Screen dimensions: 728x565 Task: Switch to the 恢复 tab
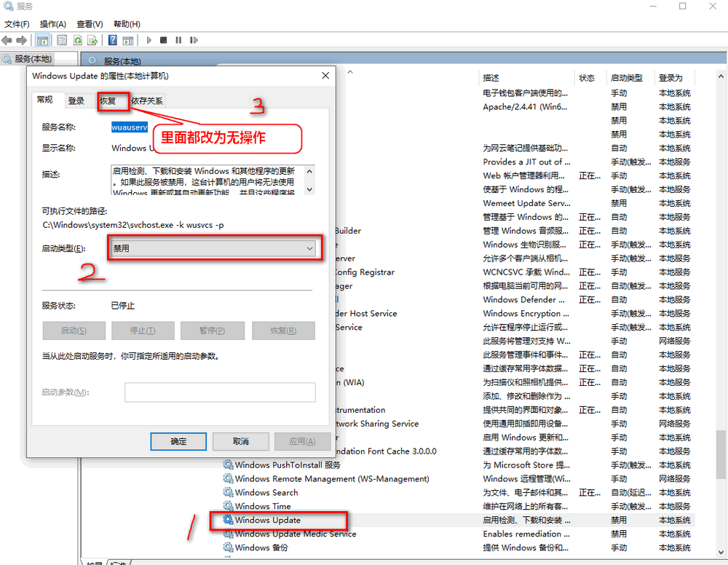click(x=108, y=100)
